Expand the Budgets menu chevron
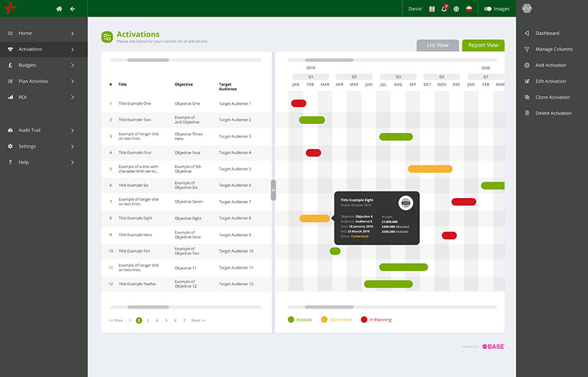Viewport: 588px width, 377px height. 72,65
